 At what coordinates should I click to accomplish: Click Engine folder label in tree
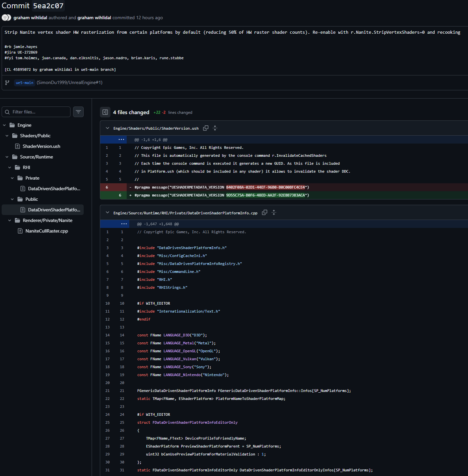coord(24,125)
